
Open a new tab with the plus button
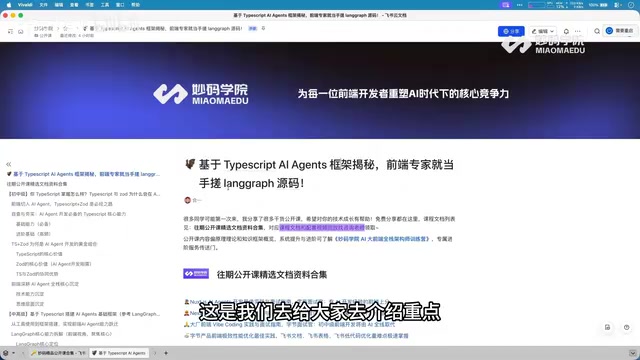166,353
